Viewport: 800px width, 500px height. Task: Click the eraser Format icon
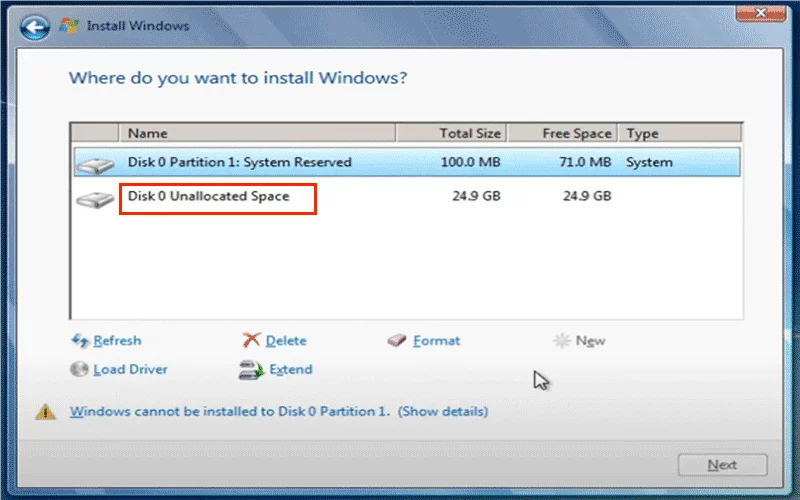(x=397, y=340)
